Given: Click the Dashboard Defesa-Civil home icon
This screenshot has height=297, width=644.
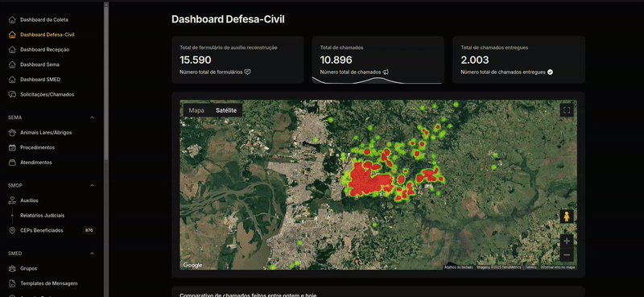Looking at the screenshot, I should (x=12, y=35).
